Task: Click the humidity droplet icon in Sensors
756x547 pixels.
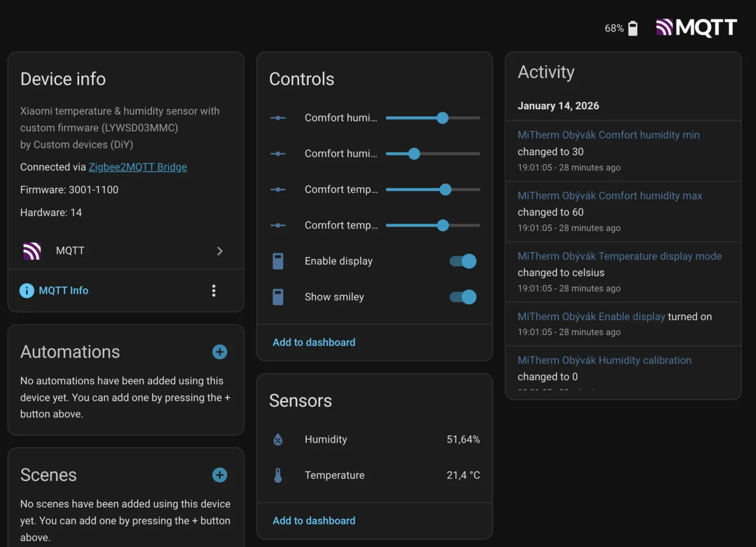Action: pyautogui.click(x=278, y=439)
